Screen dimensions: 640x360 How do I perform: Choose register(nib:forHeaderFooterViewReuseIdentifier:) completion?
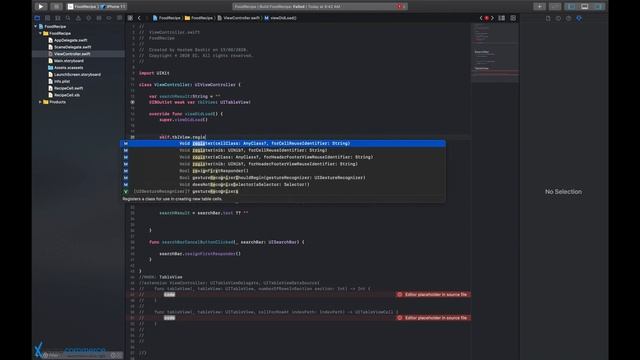coord(282,164)
